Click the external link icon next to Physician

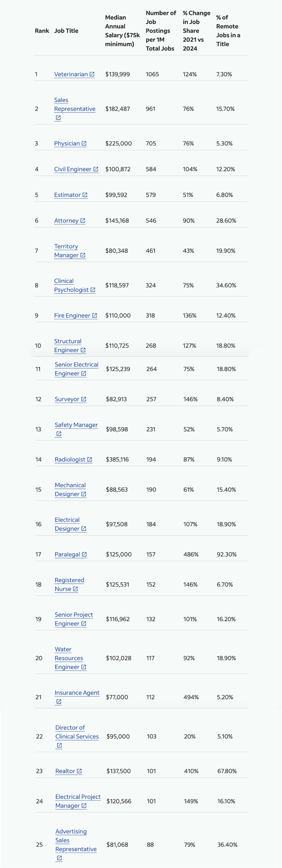point(84,143)
